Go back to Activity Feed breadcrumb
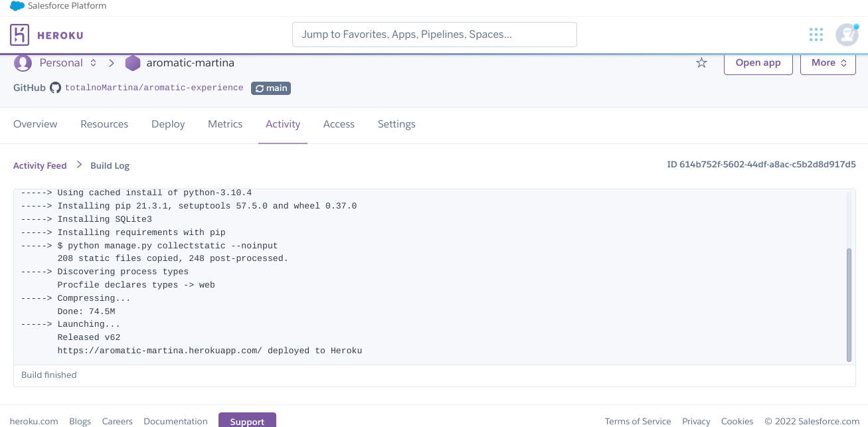 pyautogui.click(x=40, y=165)
